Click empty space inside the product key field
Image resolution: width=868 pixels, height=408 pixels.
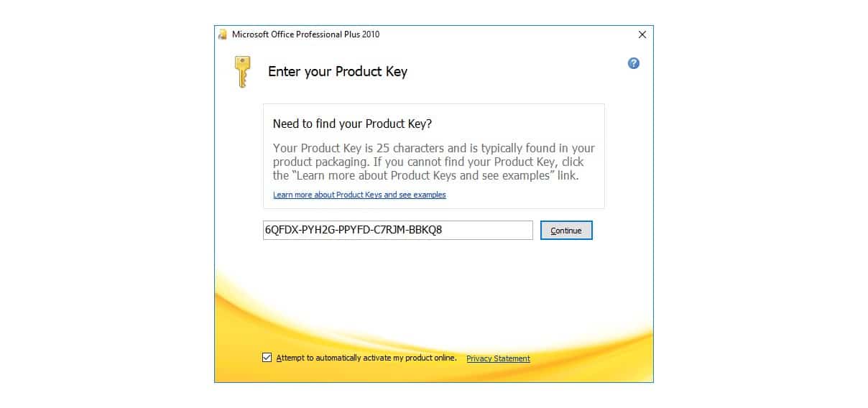tap(496, 231)
